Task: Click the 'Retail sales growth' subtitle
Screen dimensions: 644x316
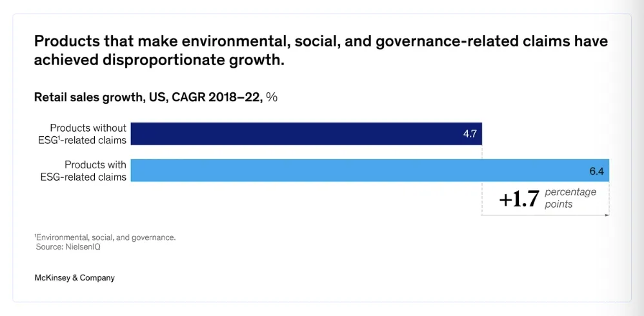Action: [x=156, y=97]
